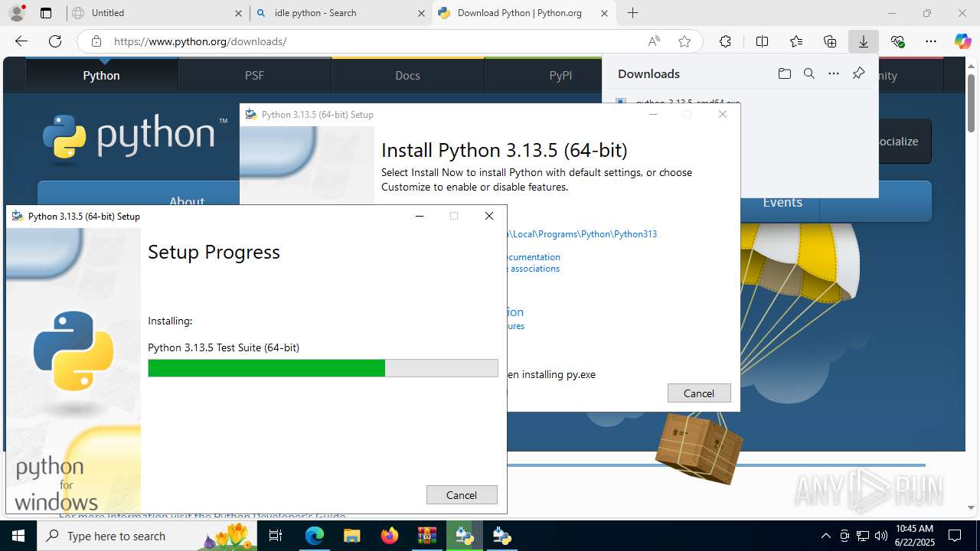Click the taskbar search box
This screenshot has height=551, width=980.
pos(147,536)
